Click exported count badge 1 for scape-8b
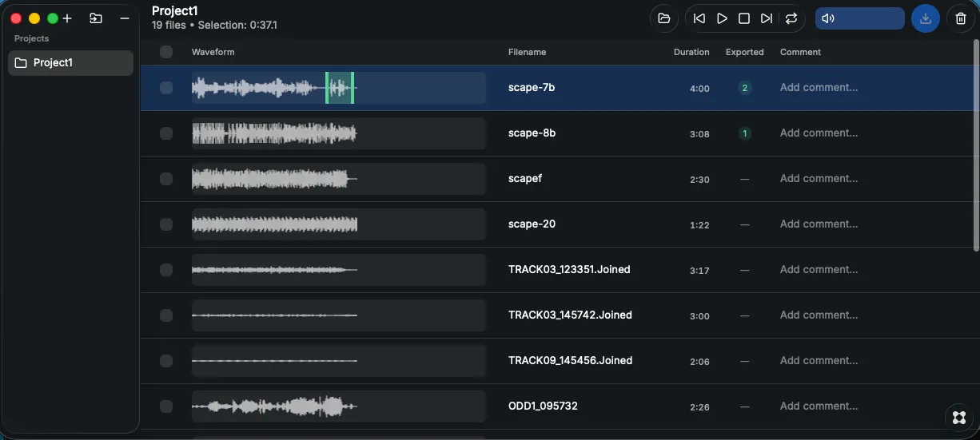 tap(745, 133)
